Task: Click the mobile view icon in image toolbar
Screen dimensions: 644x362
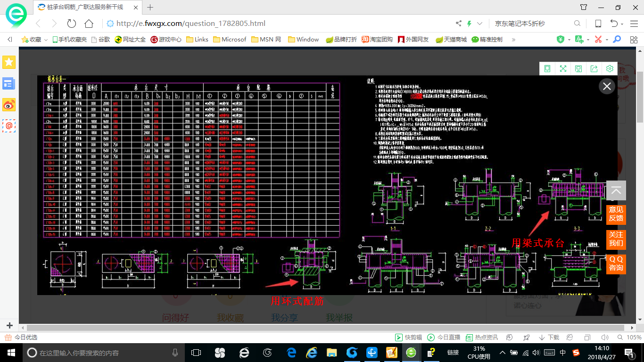Action: pos(547,69)
